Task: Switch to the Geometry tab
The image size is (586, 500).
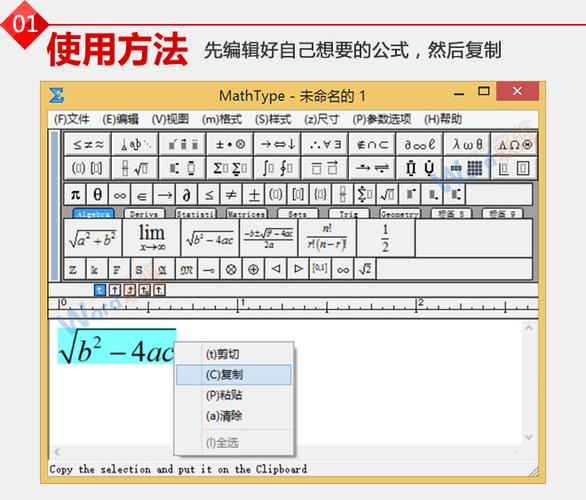Action: click(x=400, y=214)
